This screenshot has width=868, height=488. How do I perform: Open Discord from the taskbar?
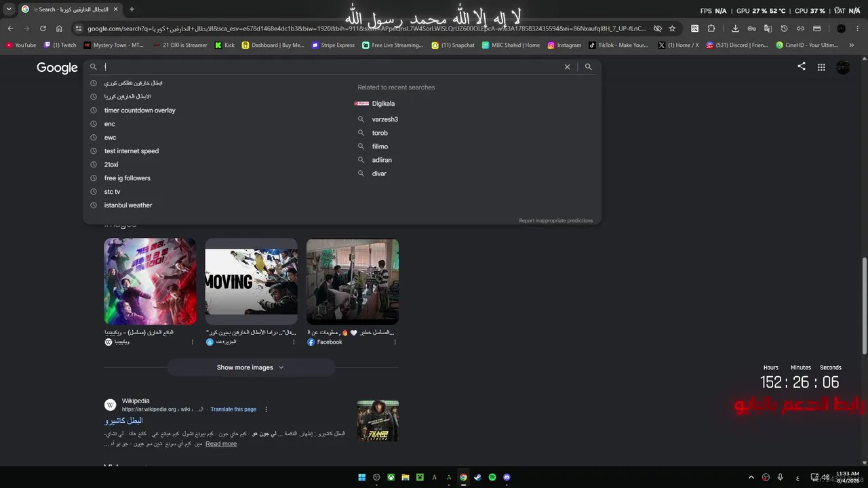tap(507, 477)
